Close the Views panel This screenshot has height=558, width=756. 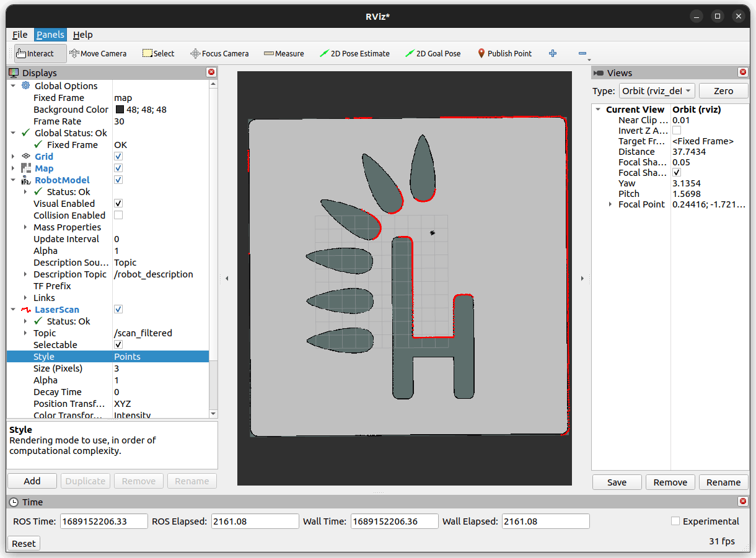point(743,72)
